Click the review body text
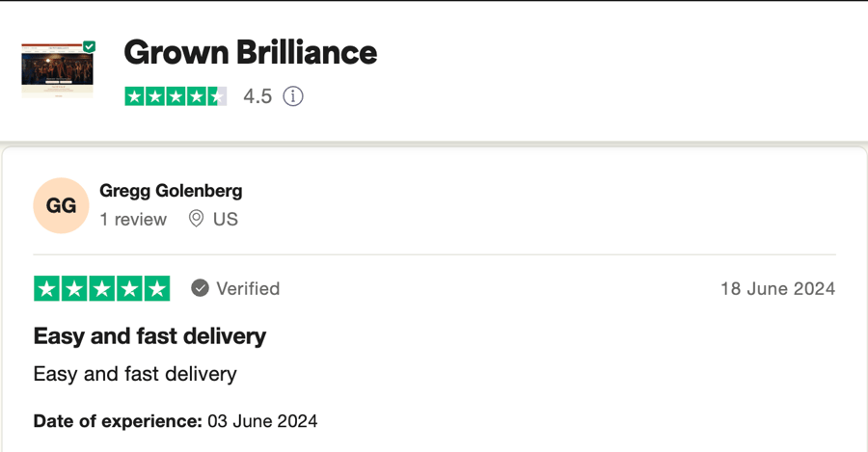Screen dimensions: 868x452 (x=135, y=374)
